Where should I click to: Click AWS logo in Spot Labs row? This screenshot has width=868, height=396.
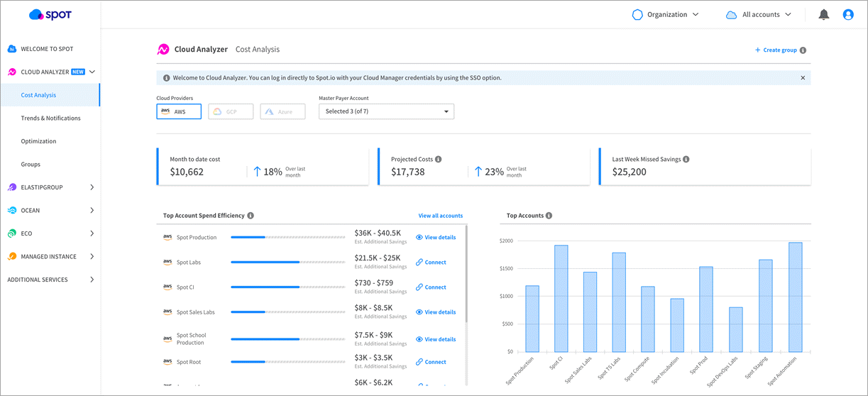click(x=167, y=262)
